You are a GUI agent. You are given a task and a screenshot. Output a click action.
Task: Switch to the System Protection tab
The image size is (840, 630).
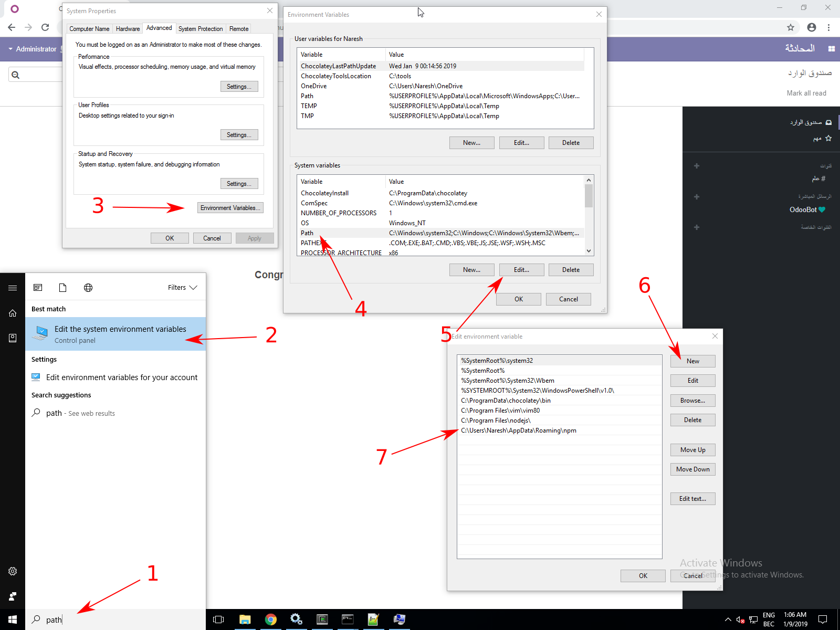[x=201, y=29]
